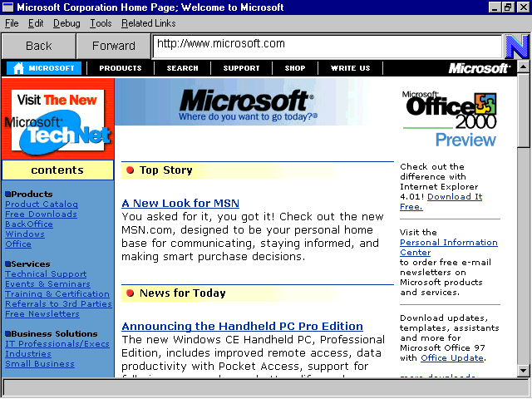The image size is (532, 399).
Task: Open the Debug menu
Action: [x=66, y=23]
